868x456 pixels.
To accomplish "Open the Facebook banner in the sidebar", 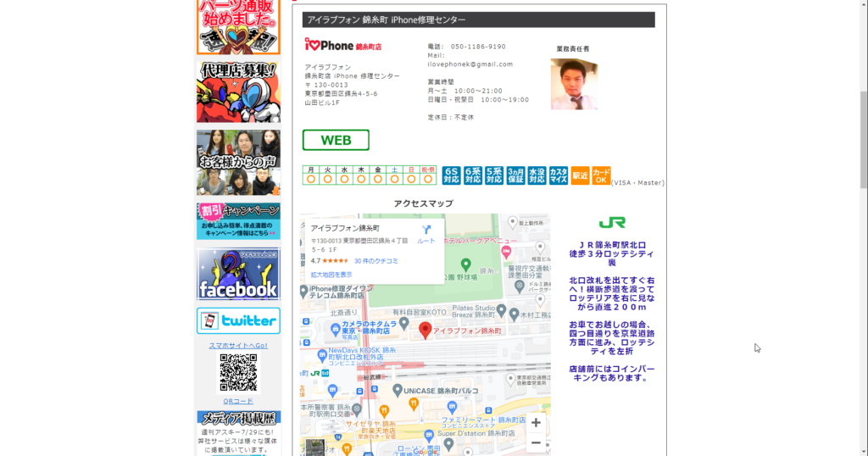I will click(238, 274).
